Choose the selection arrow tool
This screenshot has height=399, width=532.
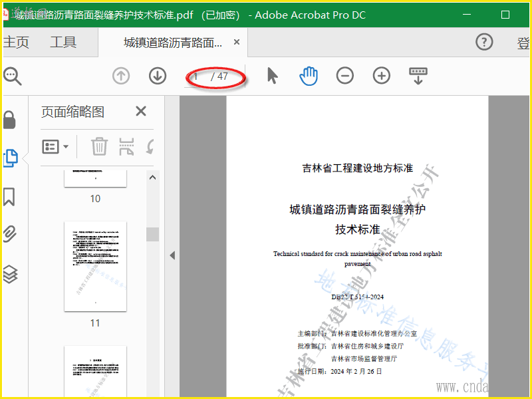click(x=272, y=76)
